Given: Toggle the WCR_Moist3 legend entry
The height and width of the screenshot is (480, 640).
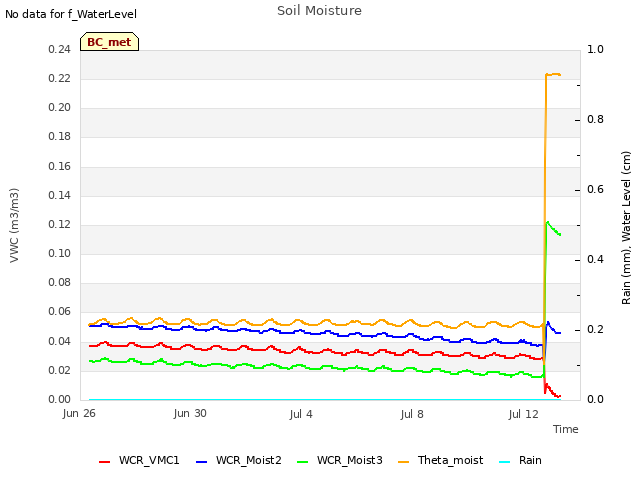Looking at the screenshot, I should coord(340,460).
